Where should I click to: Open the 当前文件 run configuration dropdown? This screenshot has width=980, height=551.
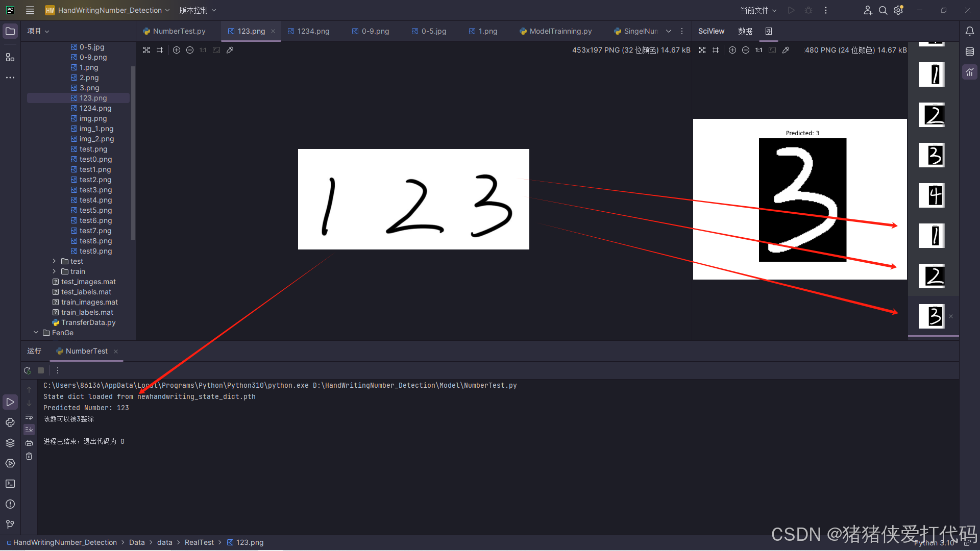pos(758,10)
